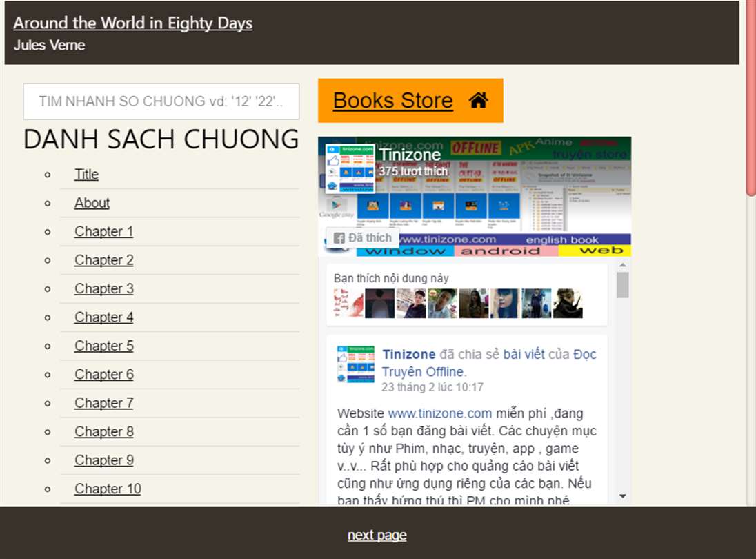The height and width of the screenshot is (559, 756).
Task: Click the main page vertical scrollbar thumb
Action: point(750,98)
